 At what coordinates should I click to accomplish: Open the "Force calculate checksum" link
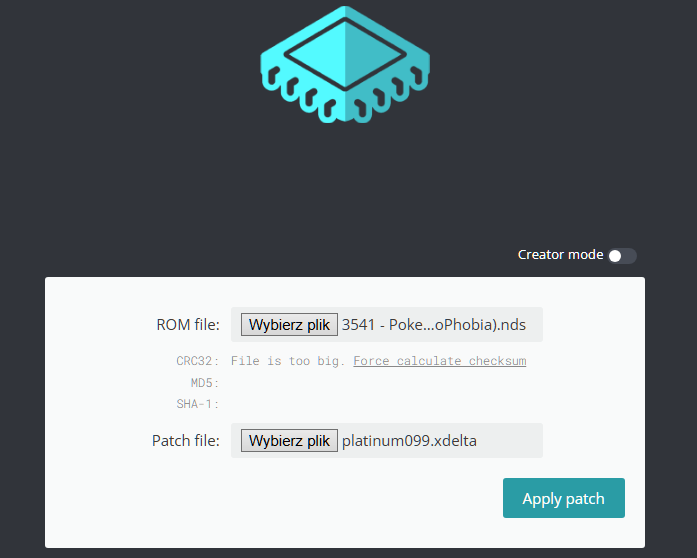(x=439, y=361)
